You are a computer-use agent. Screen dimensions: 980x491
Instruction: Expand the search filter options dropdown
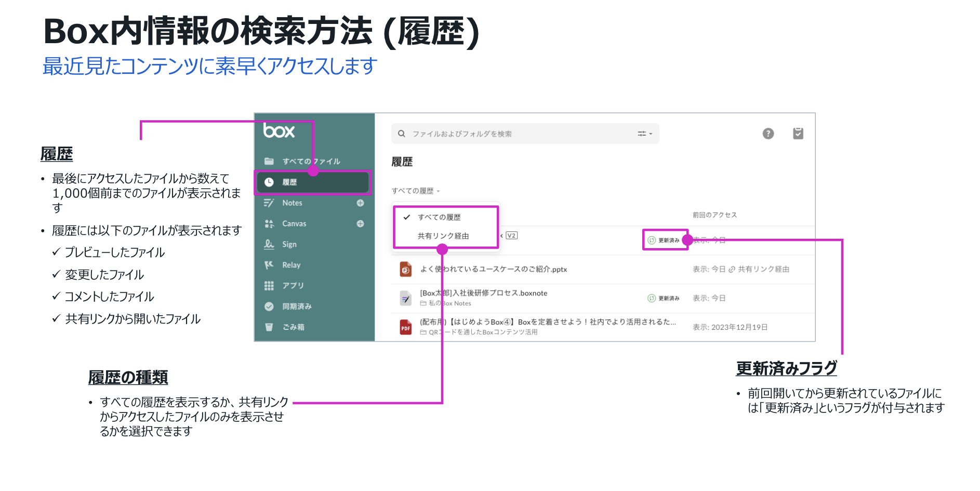pos(644,134)
